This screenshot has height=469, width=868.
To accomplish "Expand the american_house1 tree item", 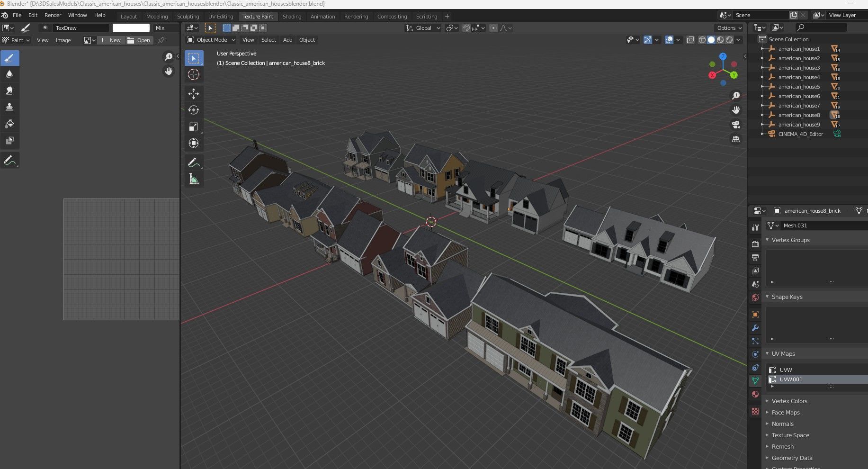I will [762, 49].
